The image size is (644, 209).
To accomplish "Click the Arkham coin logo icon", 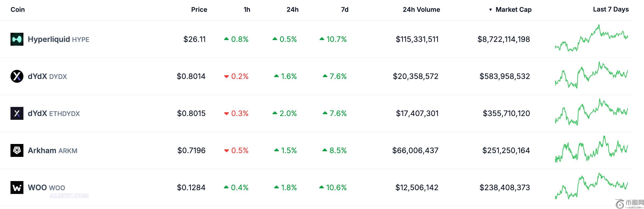I will 17,150.
